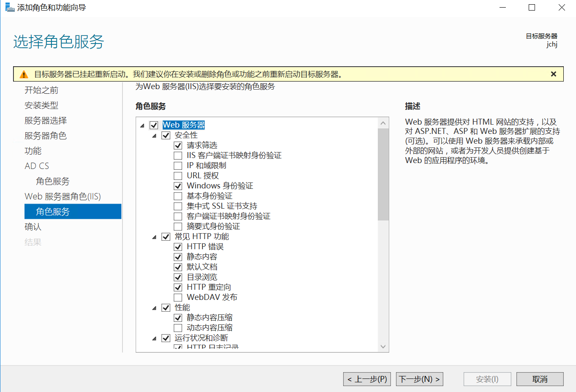The image size is (576, 392).
Task: Uncheck the 请求筛选 checkbox
Action: (x=178, y=145)
